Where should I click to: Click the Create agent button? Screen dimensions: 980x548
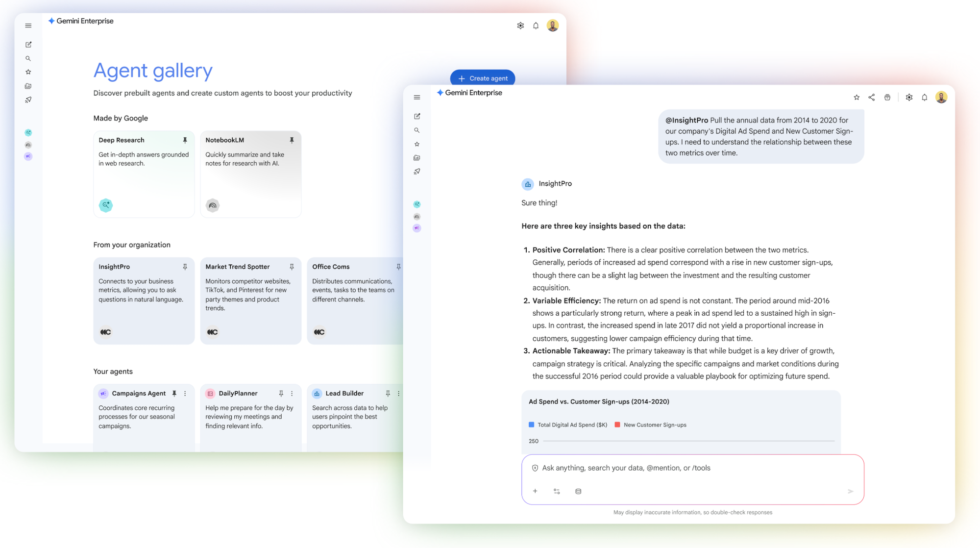click(482, 78)
